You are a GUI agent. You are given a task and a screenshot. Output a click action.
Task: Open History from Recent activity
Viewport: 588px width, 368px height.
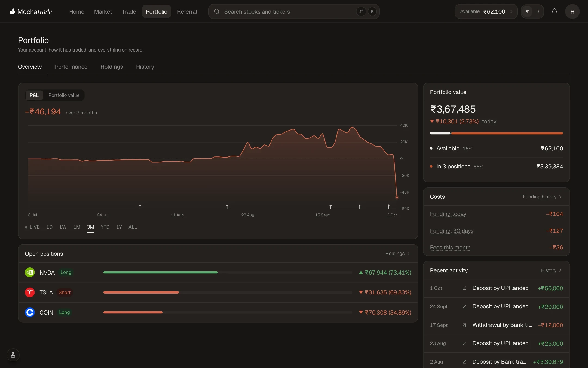(x=551, y=270)
